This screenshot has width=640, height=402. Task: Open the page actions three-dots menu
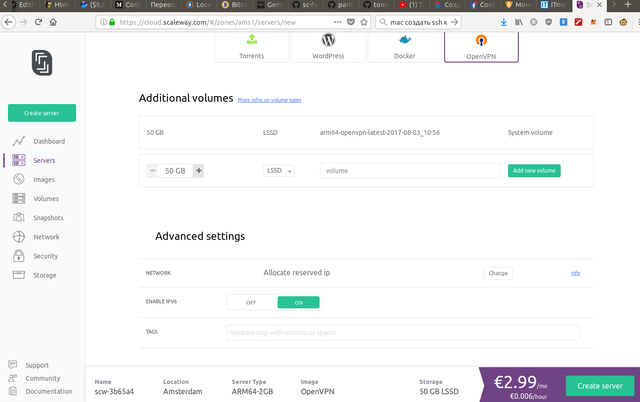coord(338,22)
